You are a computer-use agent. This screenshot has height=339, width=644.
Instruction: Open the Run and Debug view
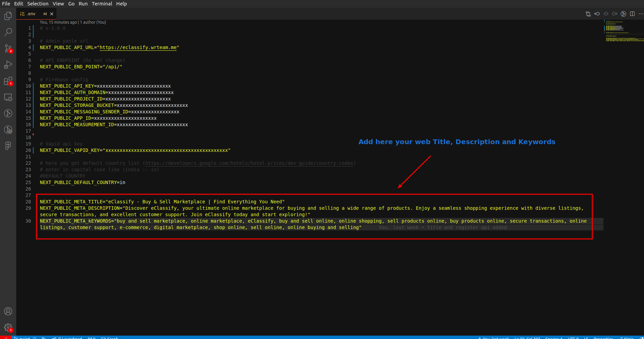[x=8, y=65]
